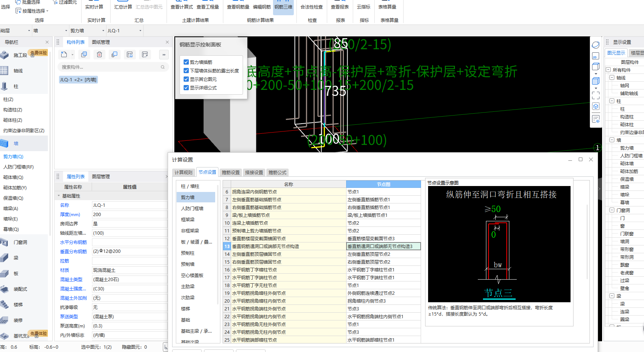Close the 导航栏 navigation panel
644x352 pixels.
[x=47, y=42]
